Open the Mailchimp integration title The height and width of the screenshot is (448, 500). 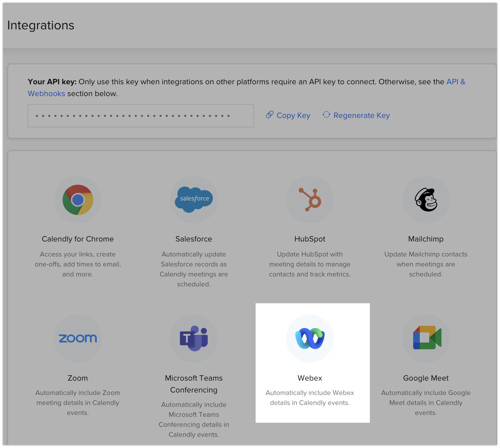click(426, 239)
